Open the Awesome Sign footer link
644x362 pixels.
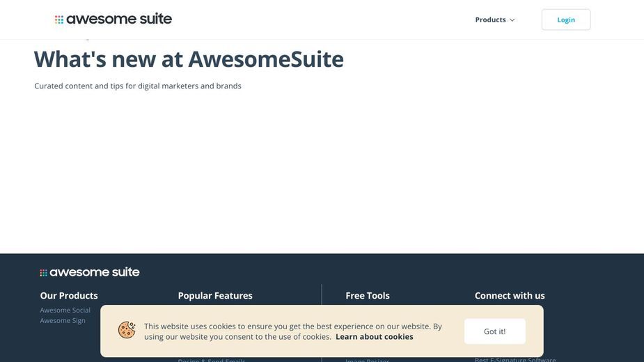click(x=63, y=320)
